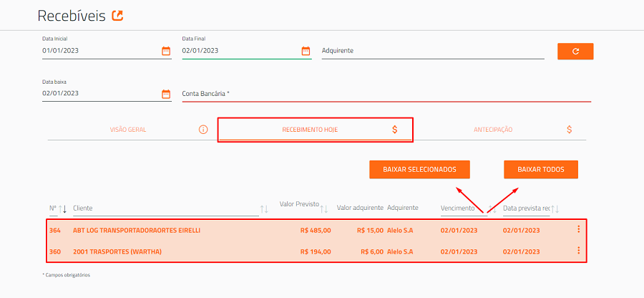The width and height of the screenshot is (644, 298).
Task: Click record number 360
Action: point(54,251)
